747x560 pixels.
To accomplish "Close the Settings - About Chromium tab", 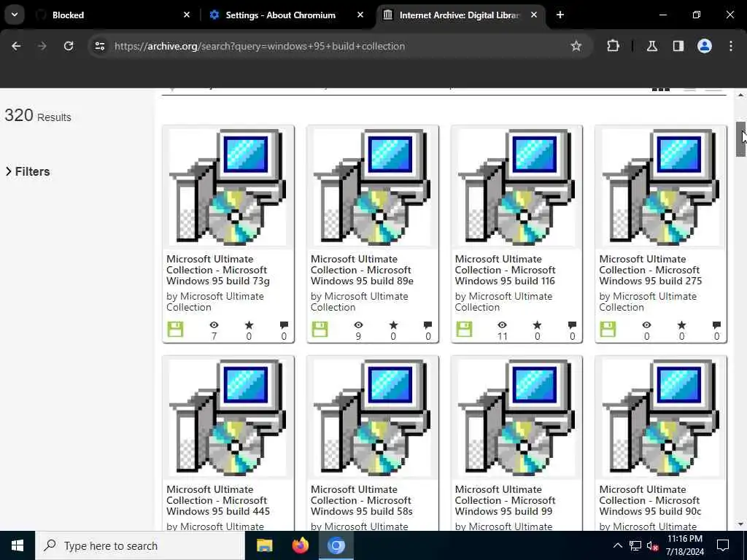I will point(360,15).
